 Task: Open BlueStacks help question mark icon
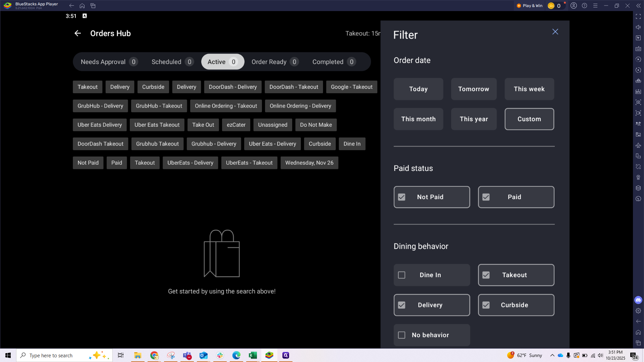click(584, 6)
